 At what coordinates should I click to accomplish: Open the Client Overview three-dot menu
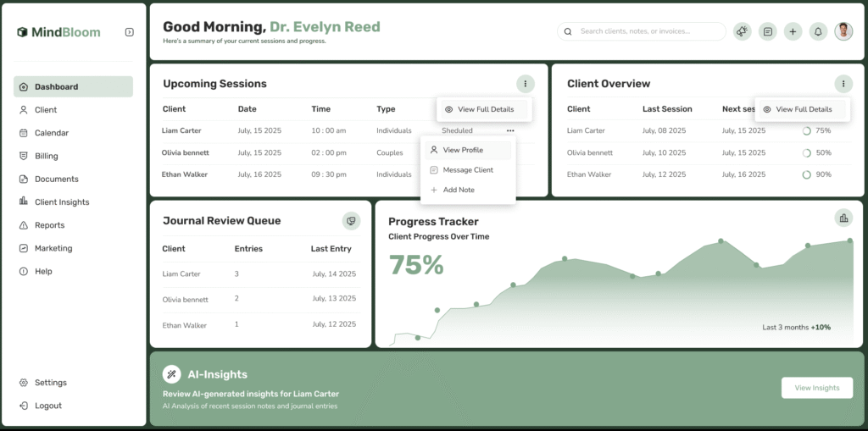[x=843, y=84]
